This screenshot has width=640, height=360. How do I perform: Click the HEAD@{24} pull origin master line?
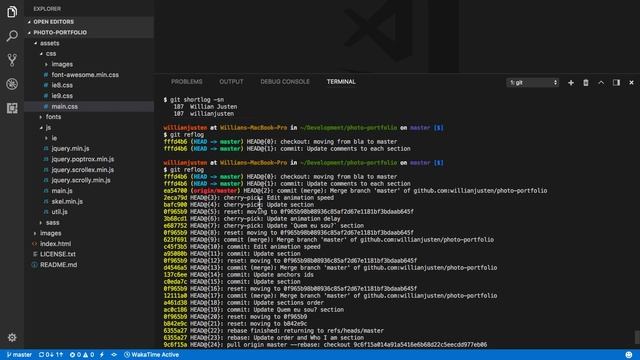pyautogui.click(x=325, y=344)
